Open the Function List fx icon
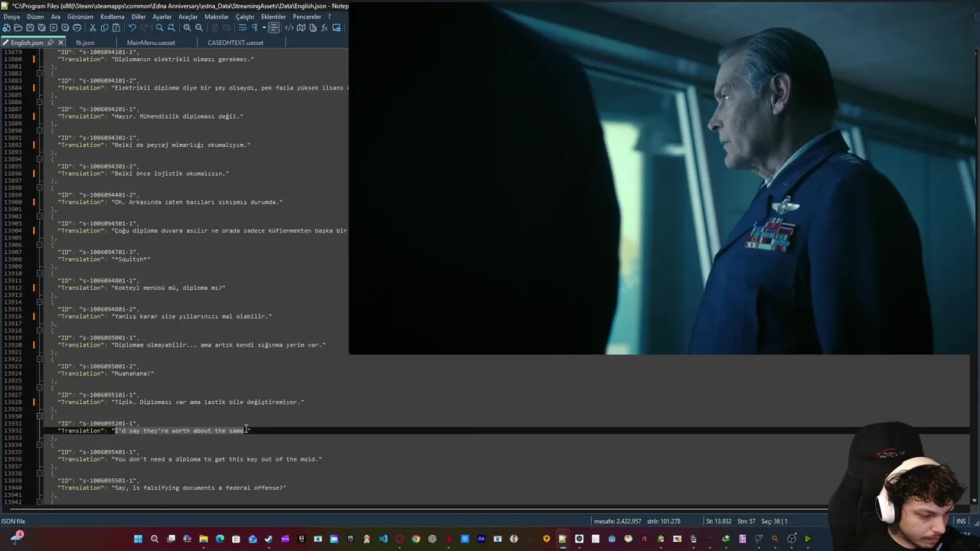Viewport: 980px width, 551px height. [325, 28]
